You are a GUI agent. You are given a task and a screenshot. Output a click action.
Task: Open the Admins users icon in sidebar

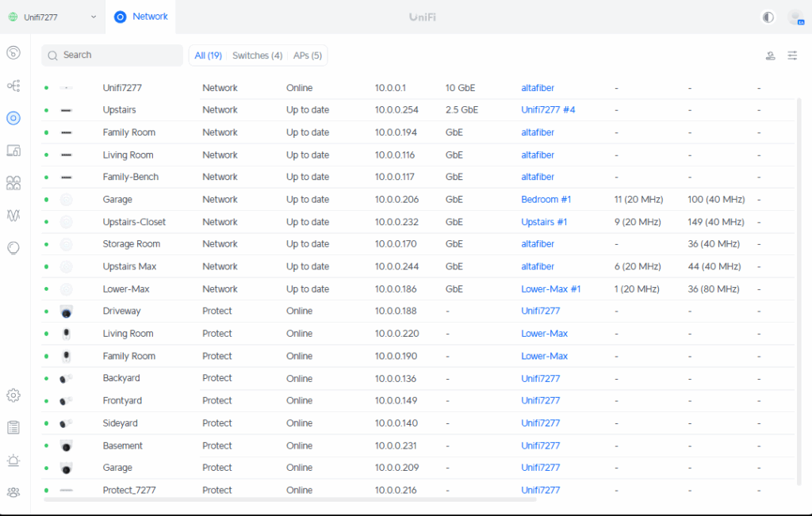tap(13, 492)
